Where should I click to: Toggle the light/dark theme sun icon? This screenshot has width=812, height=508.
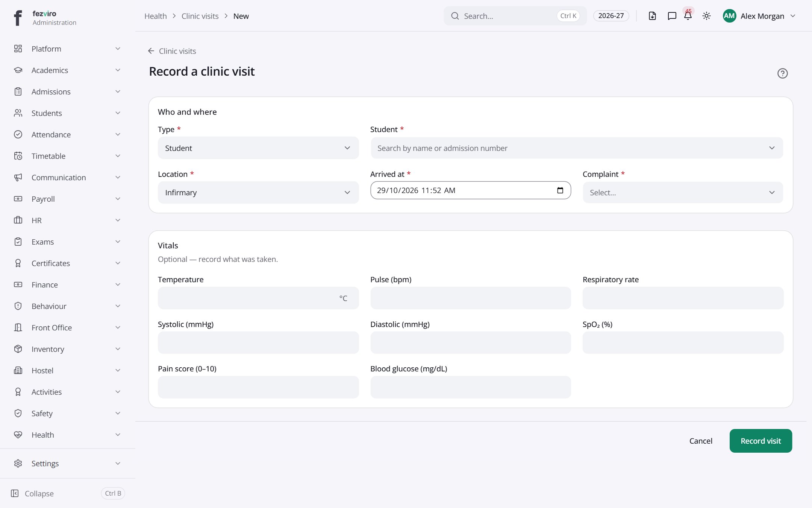(706, 16)
